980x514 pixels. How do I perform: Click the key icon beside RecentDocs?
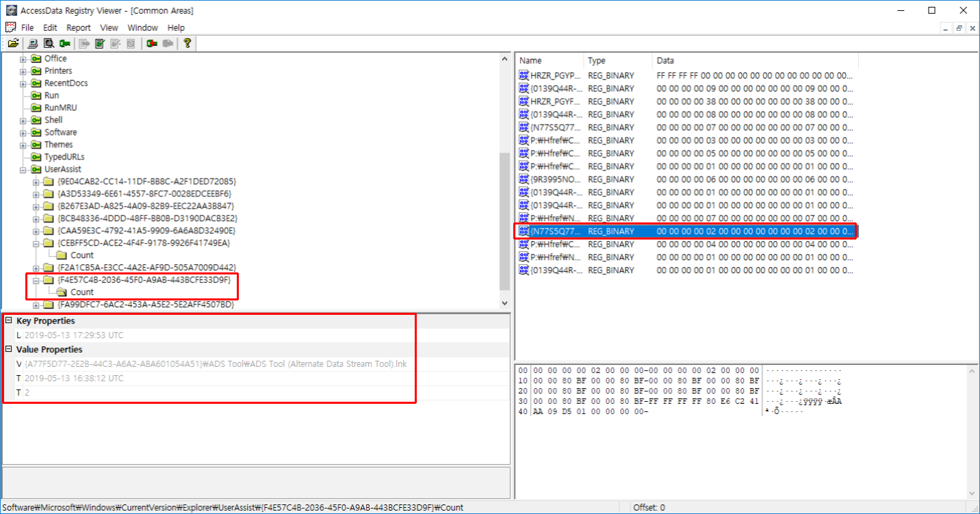[36, 83]
